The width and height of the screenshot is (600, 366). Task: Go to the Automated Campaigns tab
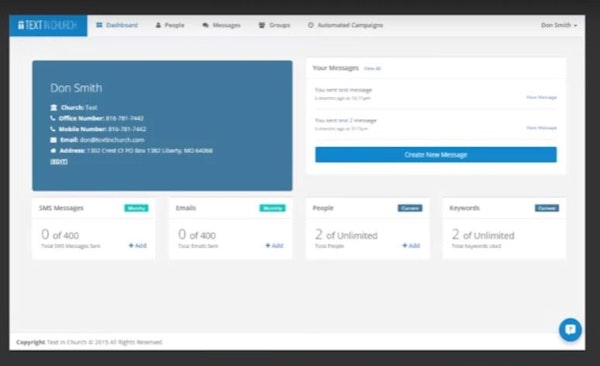pos(350,25)
